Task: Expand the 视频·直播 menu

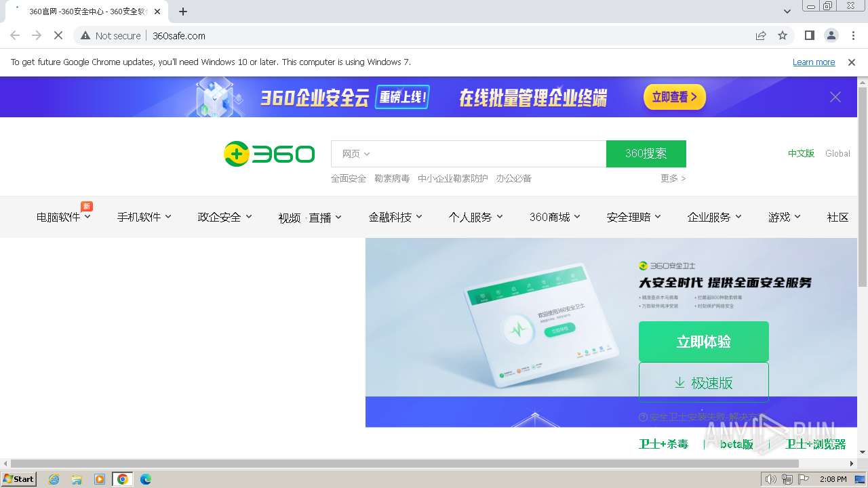Action: 310,218
